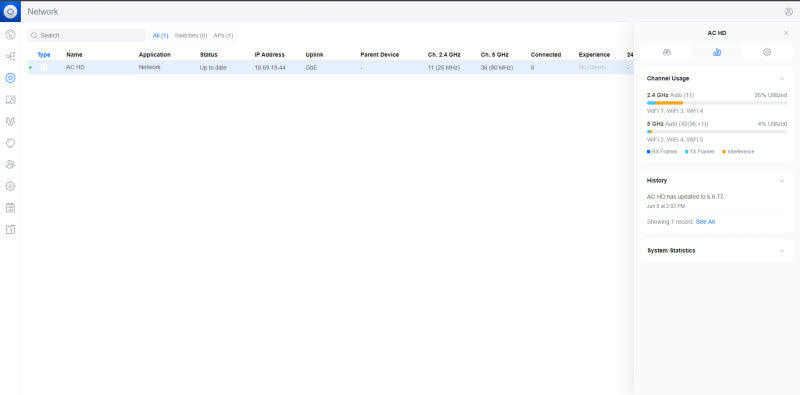Sort the table by Uplink column
Viewport: 800px width, 395px height.
314,55
